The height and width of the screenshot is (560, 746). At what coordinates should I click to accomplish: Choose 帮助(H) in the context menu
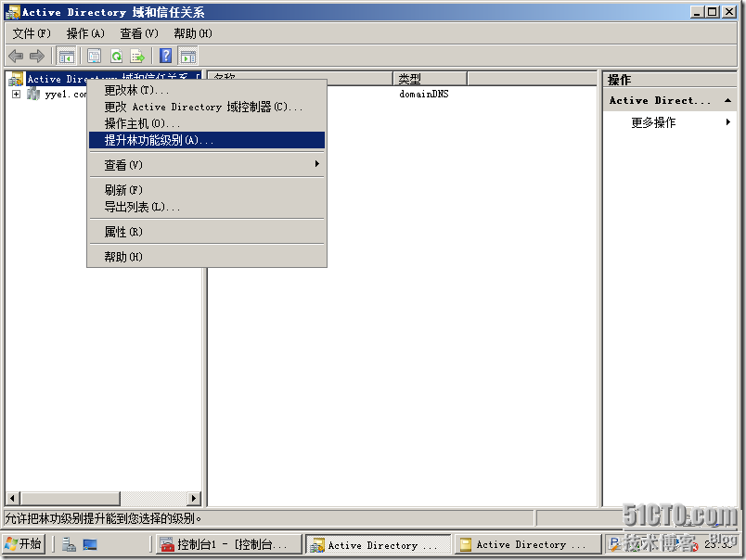tap(207, 257)
